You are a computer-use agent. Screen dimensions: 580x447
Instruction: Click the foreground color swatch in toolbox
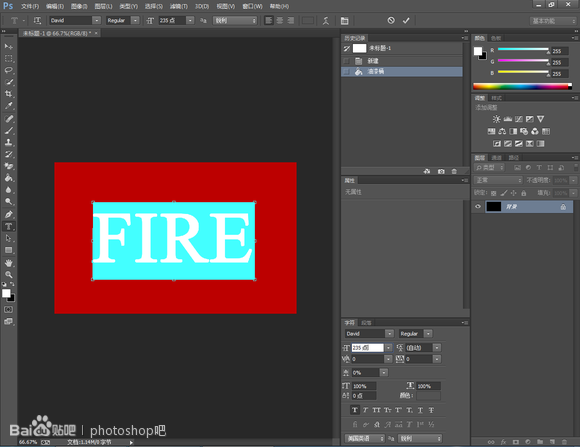6,293
